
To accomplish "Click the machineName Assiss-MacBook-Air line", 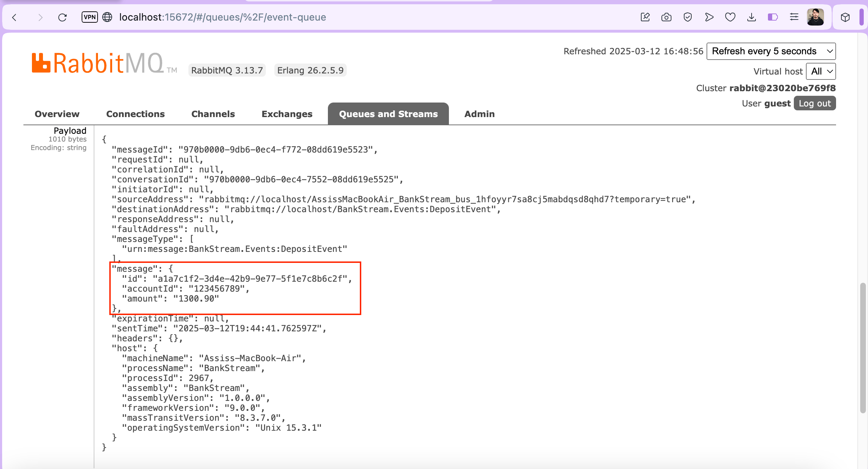I will (x=214, y=358).
